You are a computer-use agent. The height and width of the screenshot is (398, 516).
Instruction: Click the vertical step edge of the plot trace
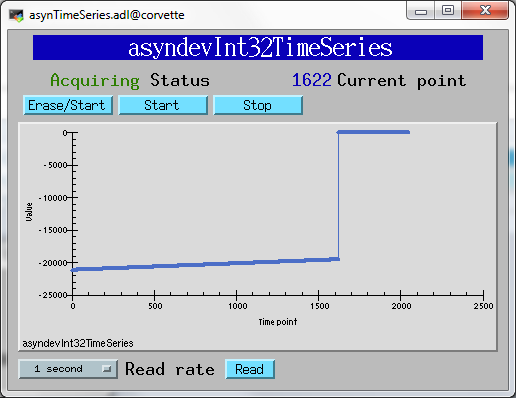(x=338, y=196)
